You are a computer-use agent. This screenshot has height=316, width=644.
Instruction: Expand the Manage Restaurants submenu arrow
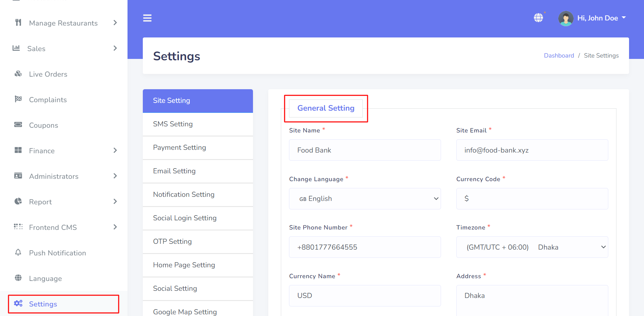click(x=115, y=23)
